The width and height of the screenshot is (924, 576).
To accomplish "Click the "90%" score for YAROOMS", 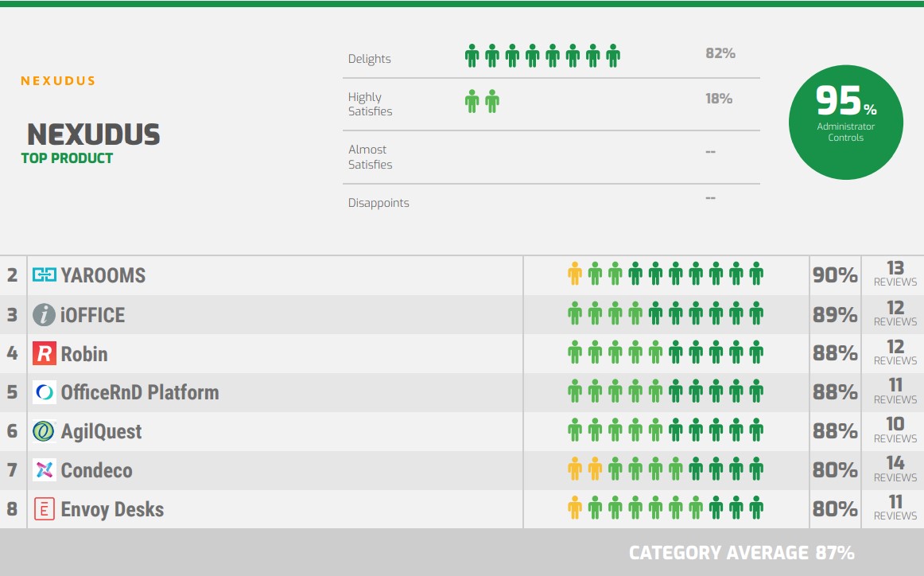I will pyautogui.click(x=835, y=274).
